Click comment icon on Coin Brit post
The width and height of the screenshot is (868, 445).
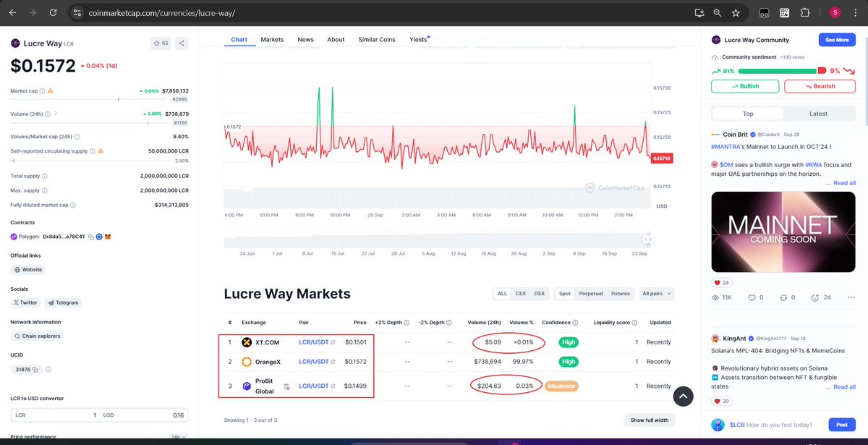pos(752,297)
